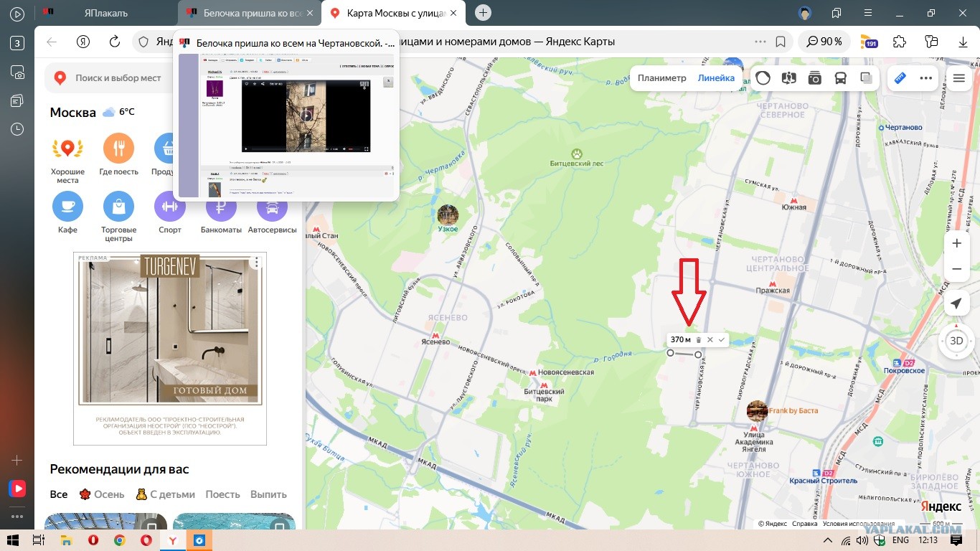The width and height of the screenshot is (980, 551).
Task: Open the 'Спорт' category
Action: (x=170, y=213)
